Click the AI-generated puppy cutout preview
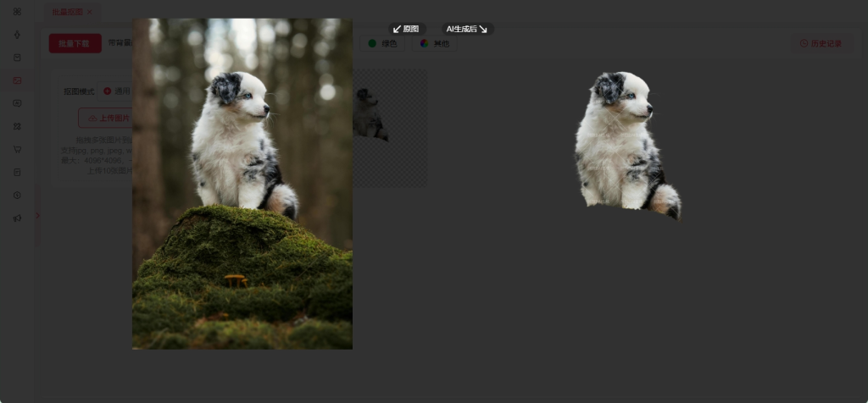This screenshot has height=403, width=868. pos(626,146)
